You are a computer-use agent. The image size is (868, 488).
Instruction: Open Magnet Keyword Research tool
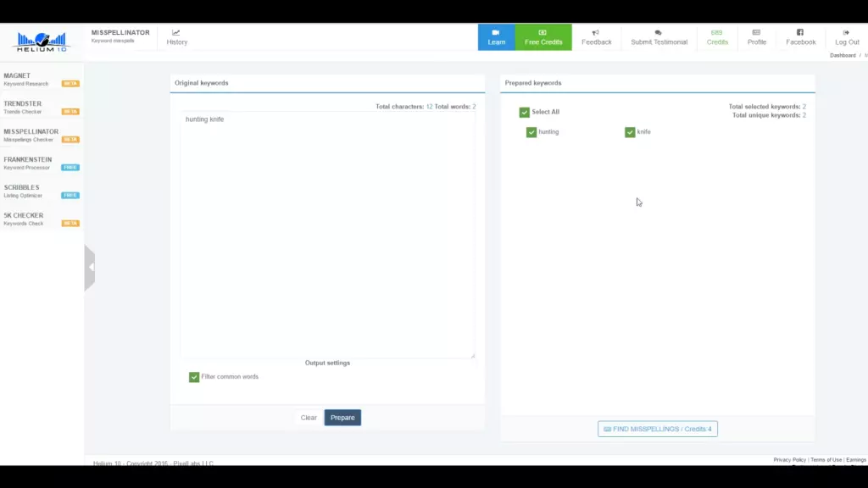(42, 79)
